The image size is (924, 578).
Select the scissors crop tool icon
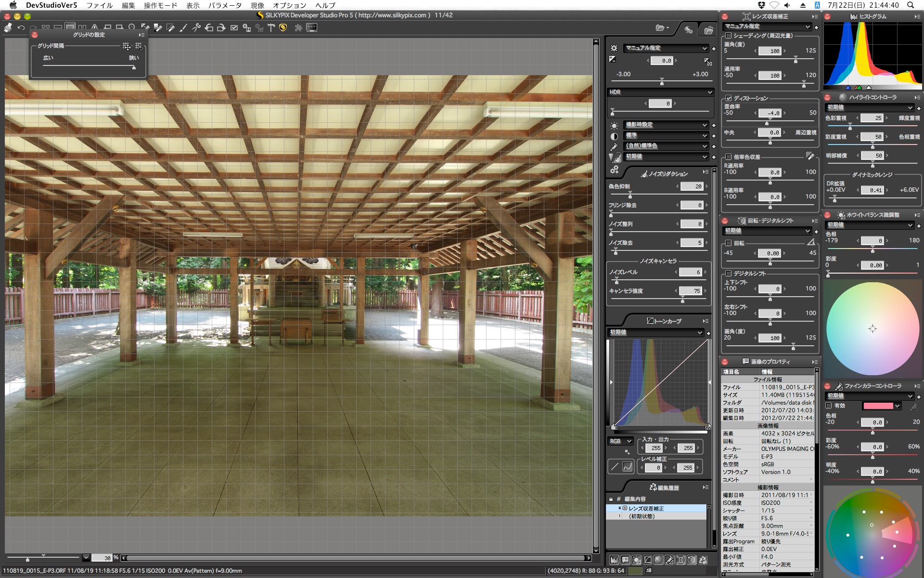[196, 28]
